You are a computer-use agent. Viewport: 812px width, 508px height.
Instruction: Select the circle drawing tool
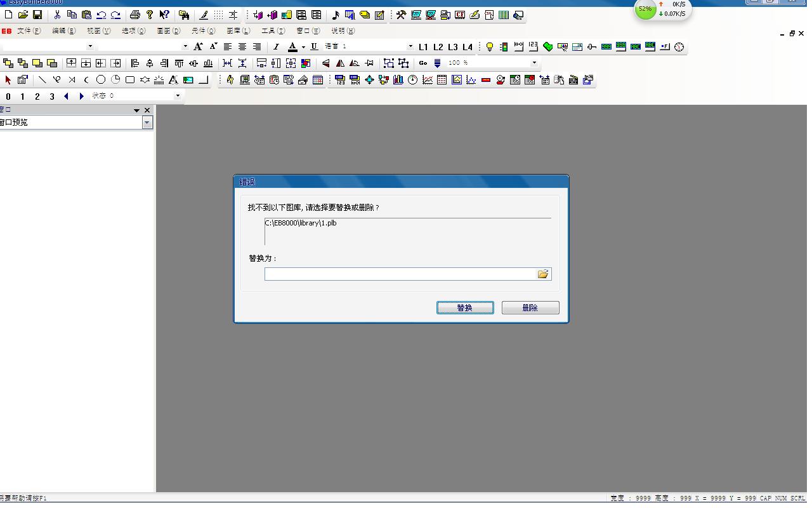coord(101,80)
